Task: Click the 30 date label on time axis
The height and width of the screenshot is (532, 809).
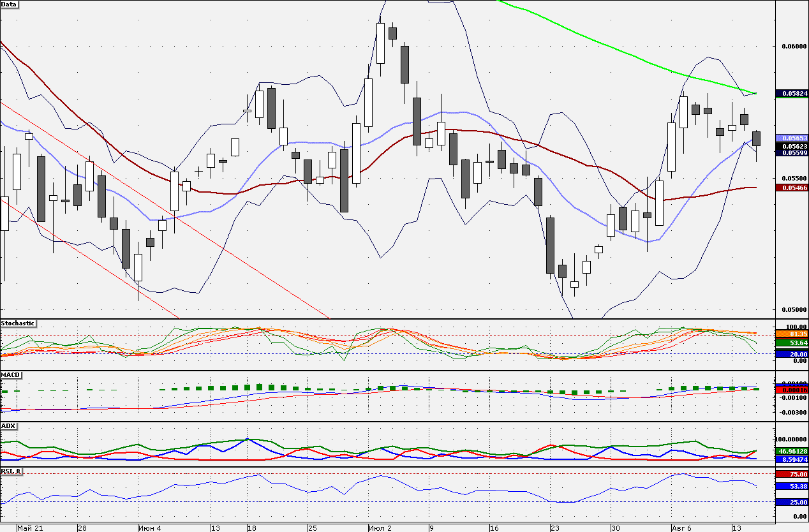Action: 615,528
